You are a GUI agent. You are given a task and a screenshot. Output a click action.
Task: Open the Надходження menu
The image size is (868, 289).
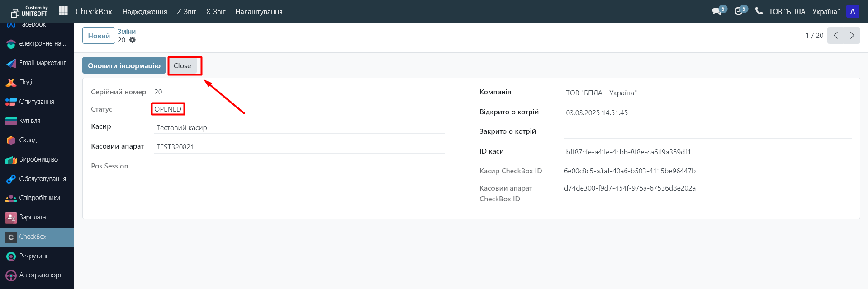(x=145, y=11)
